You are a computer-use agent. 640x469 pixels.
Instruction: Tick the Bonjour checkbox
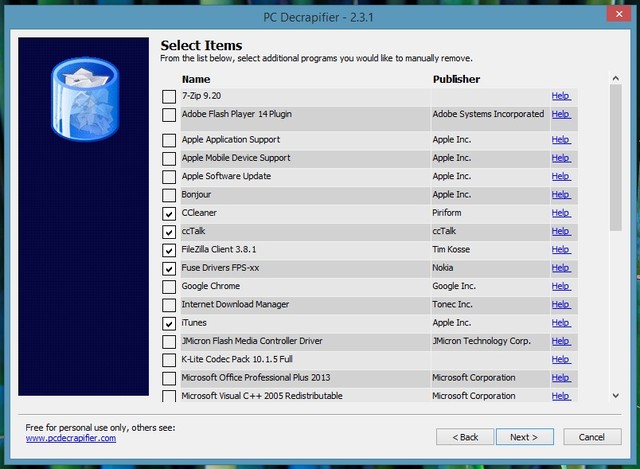coord(168,195)
